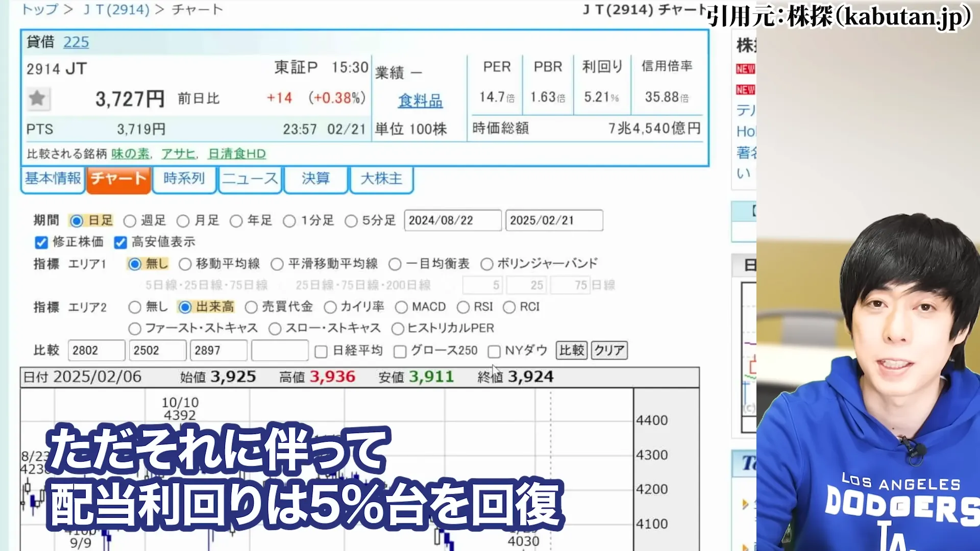Viewport: 980px width, 551px height.
Task: Select the ボリンジャーバンド radio
Action: coord(487,264)
